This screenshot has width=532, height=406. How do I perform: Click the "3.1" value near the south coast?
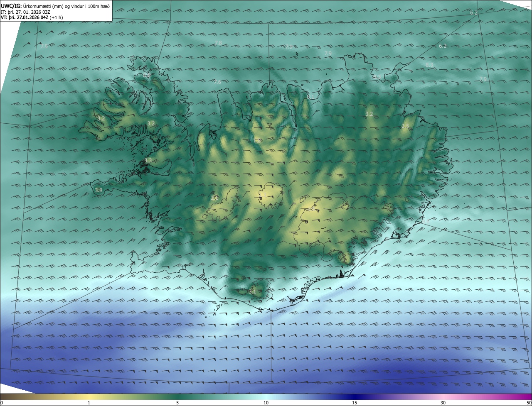[x=252, y=292]
